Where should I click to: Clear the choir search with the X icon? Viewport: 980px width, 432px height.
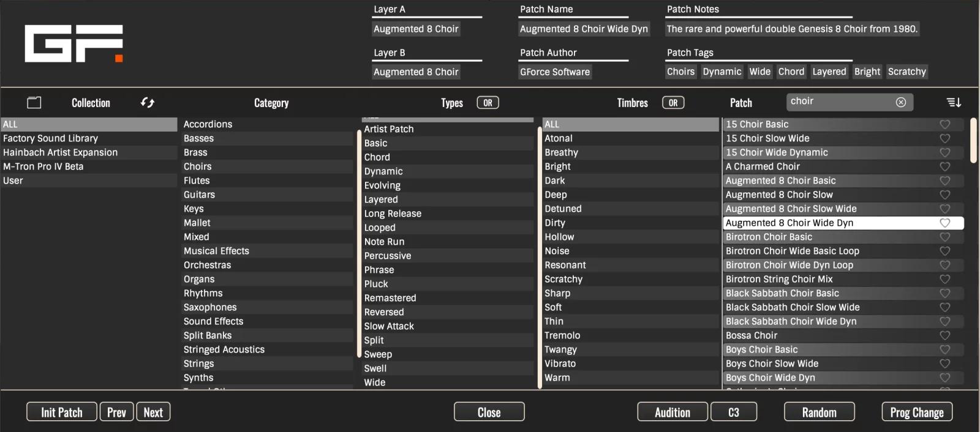[900, 102]
